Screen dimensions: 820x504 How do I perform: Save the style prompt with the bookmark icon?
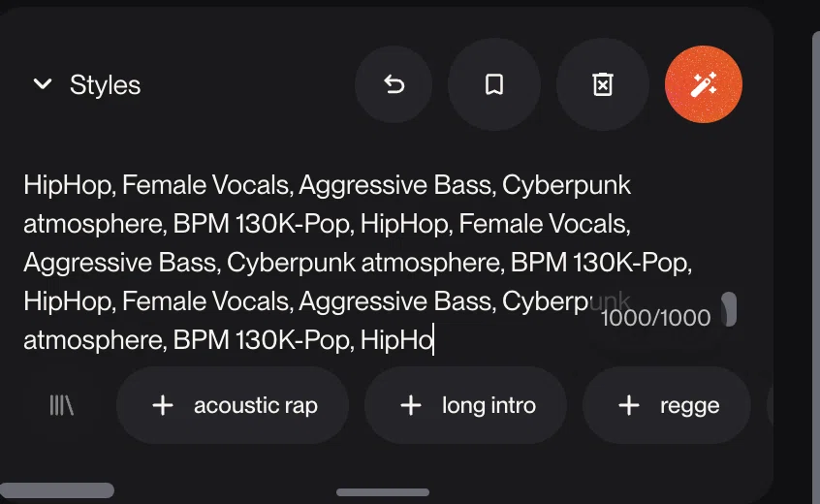point(494,84)
